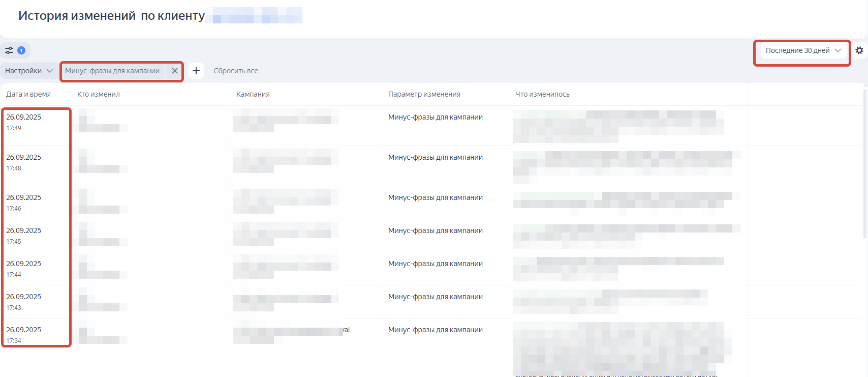Select the row dated 26.09.2025 17:49

[24, 122]
